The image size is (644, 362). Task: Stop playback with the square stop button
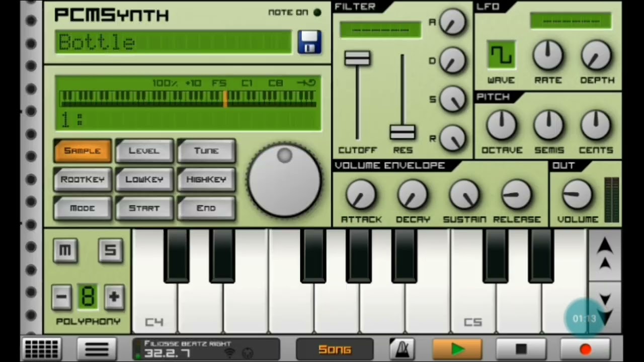(521, 348)
